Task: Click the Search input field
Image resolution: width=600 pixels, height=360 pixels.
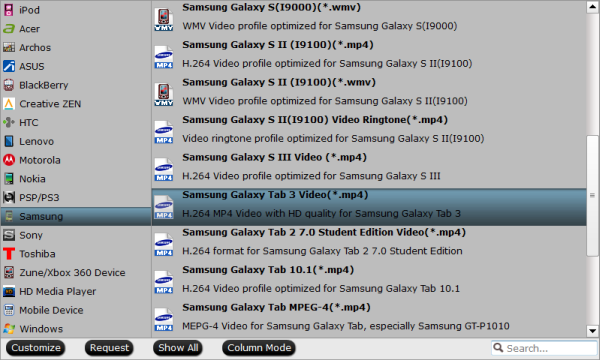Action: [x=545, y=348]
